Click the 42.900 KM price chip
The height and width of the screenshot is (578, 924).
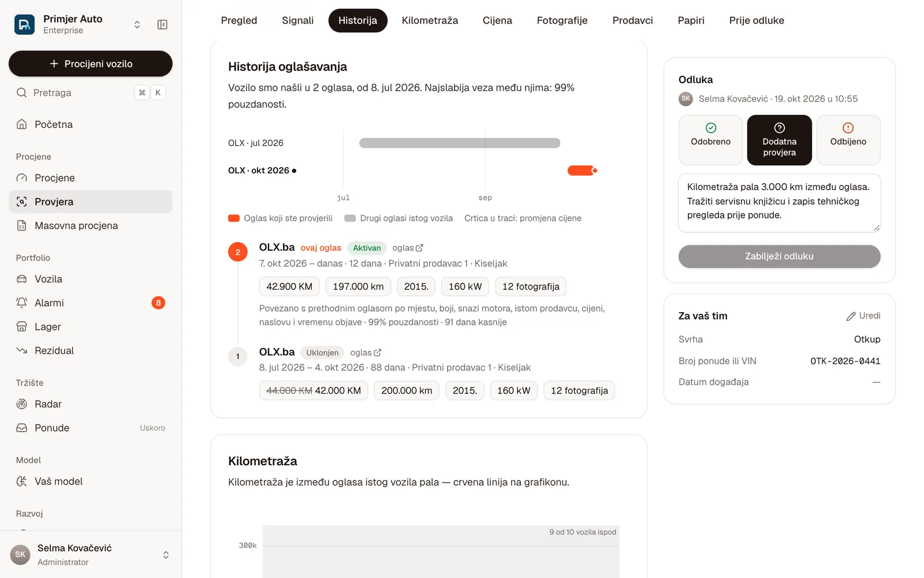(289, 287)
